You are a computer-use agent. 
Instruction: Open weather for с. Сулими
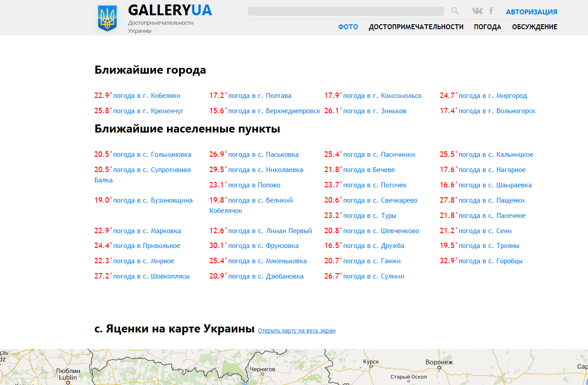tap(374, 276)
